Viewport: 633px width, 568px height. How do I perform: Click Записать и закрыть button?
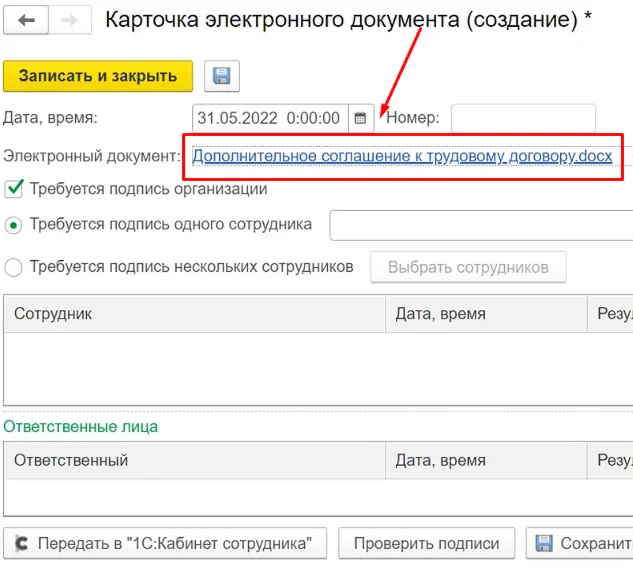(x=98, y=76)
